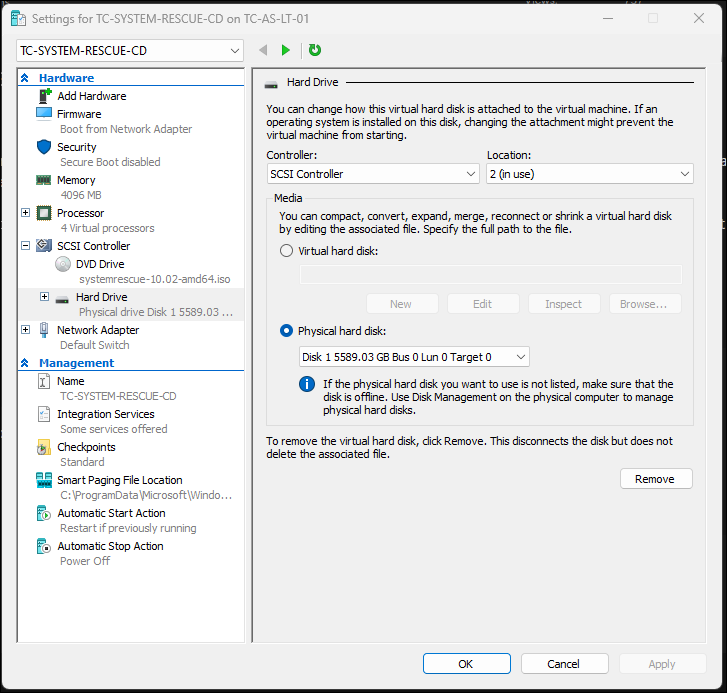Select Memory in the hardware tree
This screenshot has height=693, width=727.
[x=76, y=180]
